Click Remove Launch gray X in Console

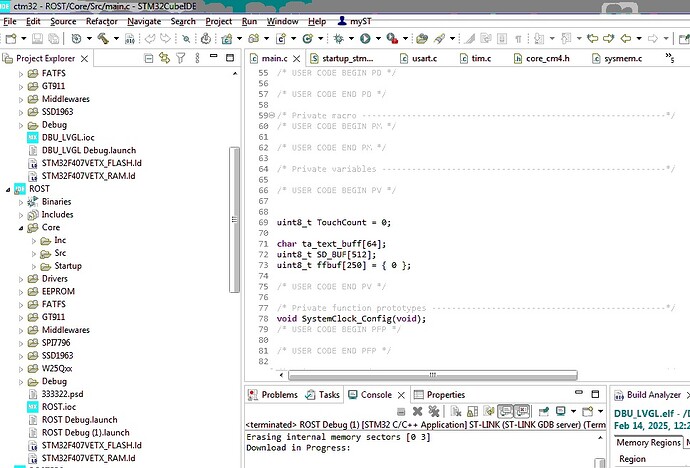(x=417, y=411)
